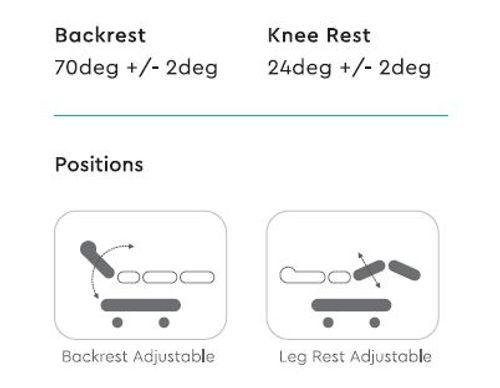Click the Leg Rest Adjustable caption
Viewport: 500px width, 388px height.
click(355, 357)
